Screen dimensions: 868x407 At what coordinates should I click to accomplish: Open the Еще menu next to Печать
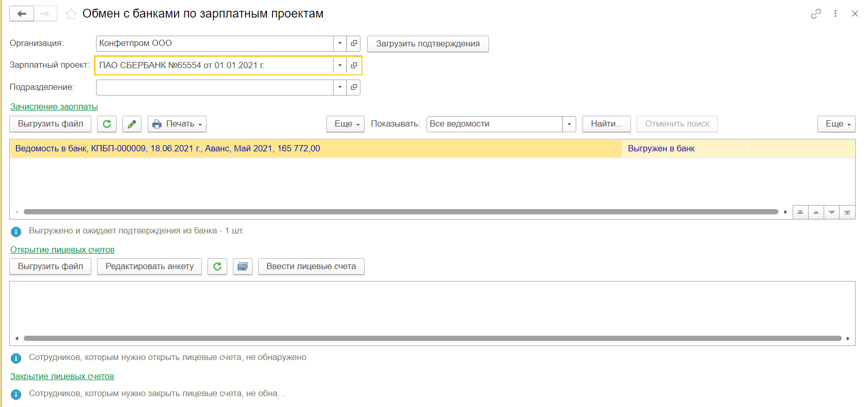pos(345,124)
